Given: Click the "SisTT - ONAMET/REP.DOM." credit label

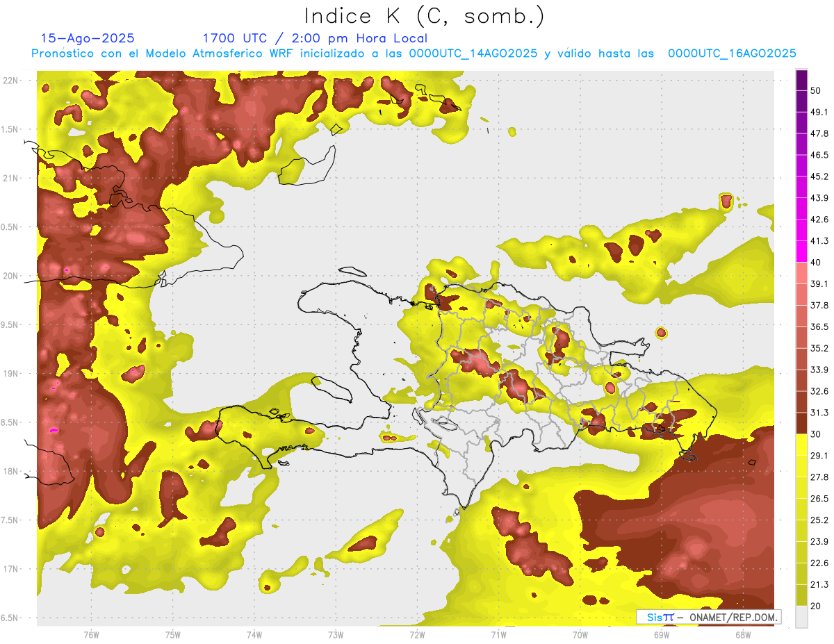Looking at the screenshot, I should (x=708, y=617).
